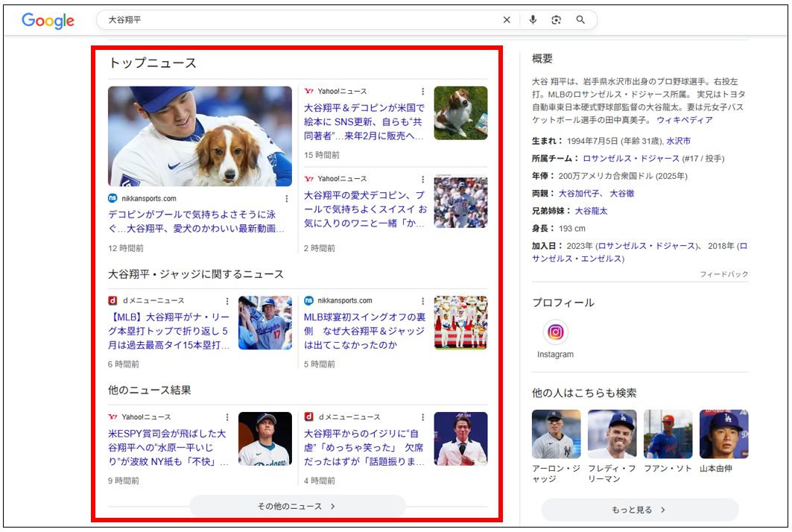Image resolution: width=792 pixels, height=532 pixels.
Task: Open headline 大谷翔平からのイジリに自虐
Action: (x=364, y=448)
